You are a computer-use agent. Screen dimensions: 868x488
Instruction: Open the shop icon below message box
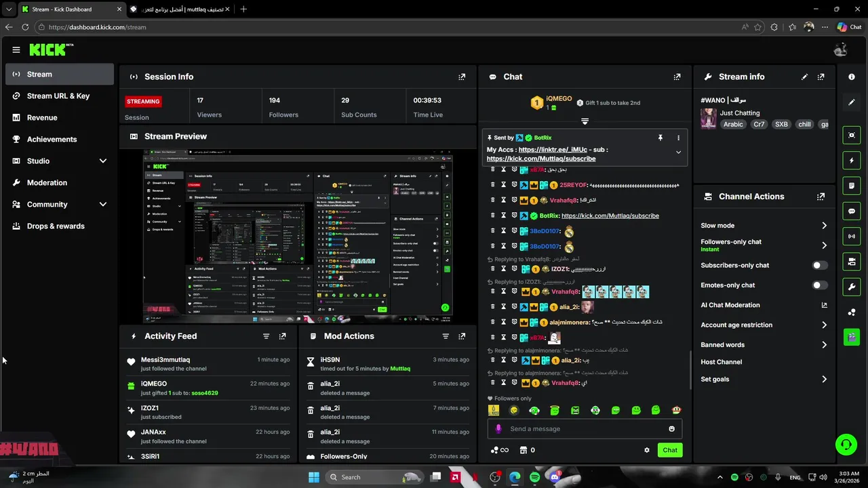[524, 450]
